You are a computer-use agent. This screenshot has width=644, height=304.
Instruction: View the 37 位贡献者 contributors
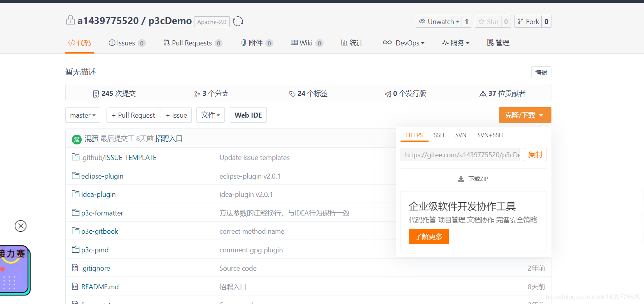pos(502,94)
